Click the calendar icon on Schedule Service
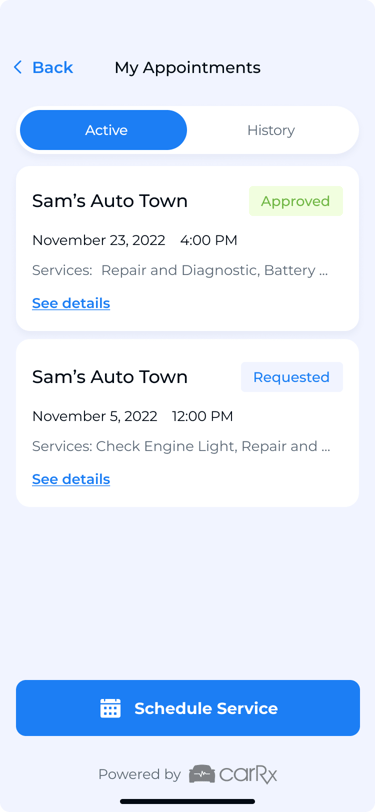Screen dimensions: 375x812 click(110, 708)
